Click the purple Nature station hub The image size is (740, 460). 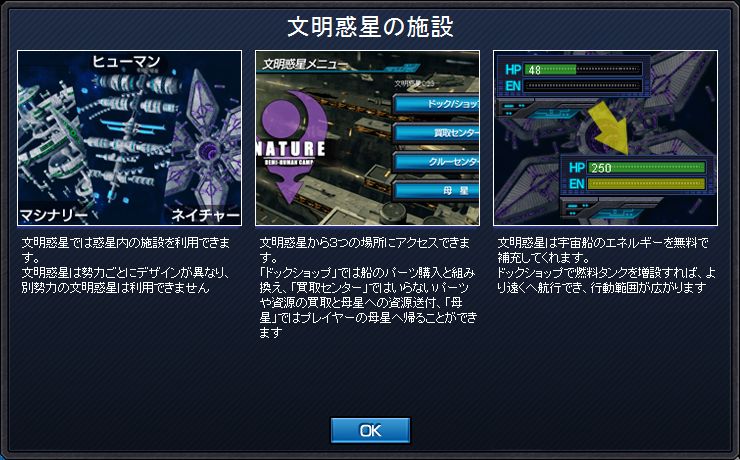(x=207, y=150)
